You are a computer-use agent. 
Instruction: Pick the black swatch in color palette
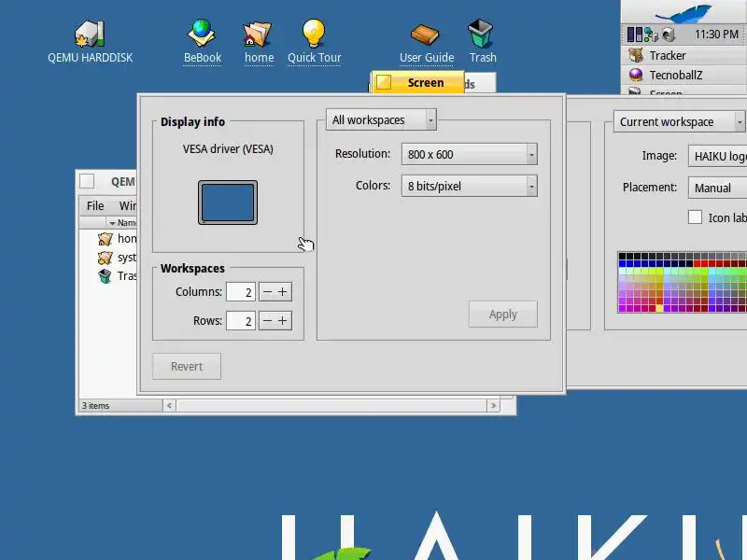[x=622, y=256]
